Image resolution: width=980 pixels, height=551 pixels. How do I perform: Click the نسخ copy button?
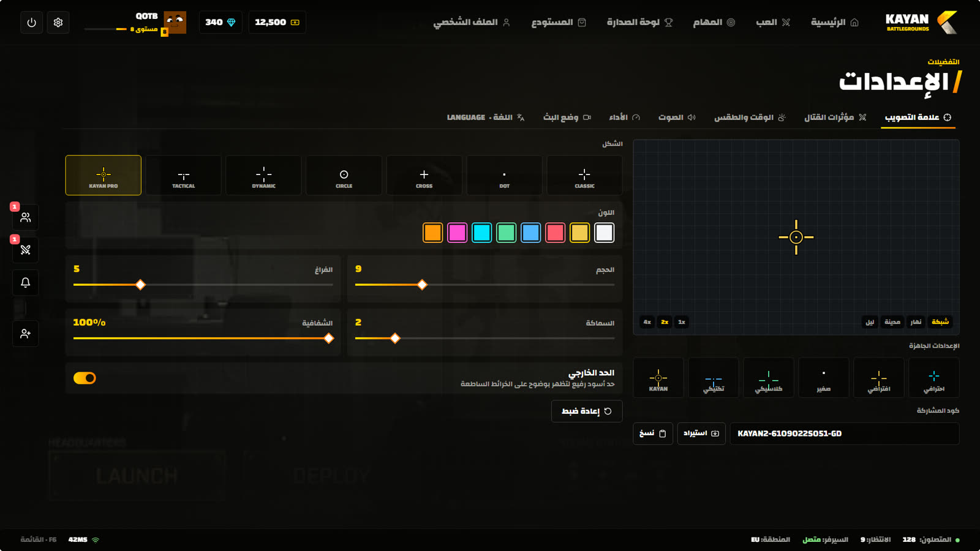pyautogui.click(x=653, y=433)
